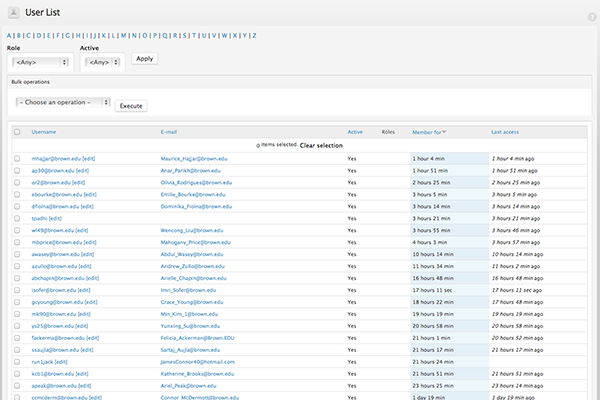The width and height of the screenshot is (600, 400).
Task: Check the box for ap30@brown.edu
Action: click(17, 171)
